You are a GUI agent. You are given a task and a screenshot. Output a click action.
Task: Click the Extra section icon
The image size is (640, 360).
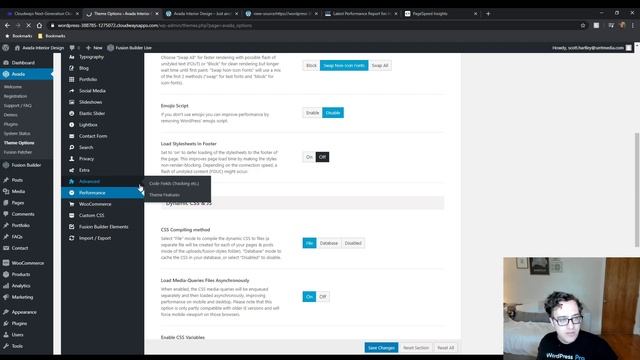coord(72,170)
